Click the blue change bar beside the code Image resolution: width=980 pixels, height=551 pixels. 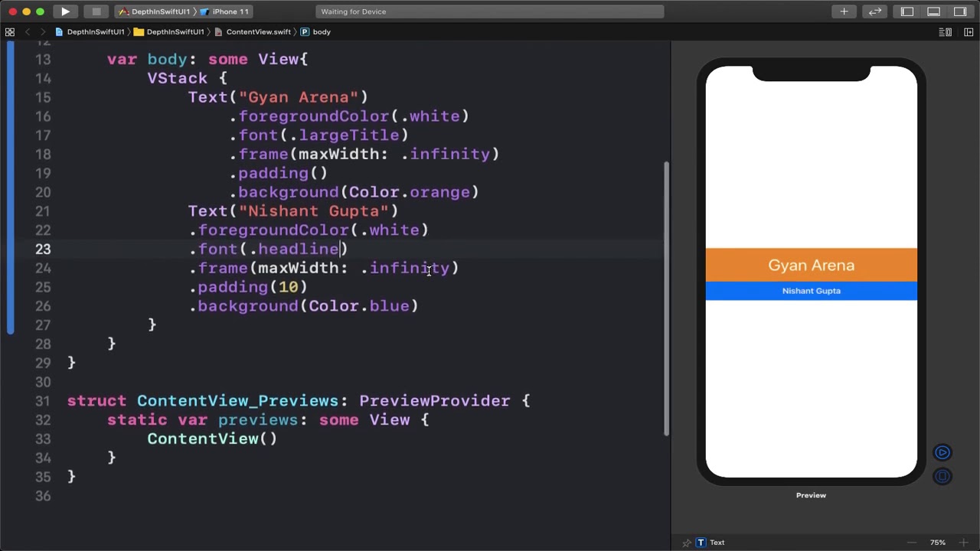point(10,187)
